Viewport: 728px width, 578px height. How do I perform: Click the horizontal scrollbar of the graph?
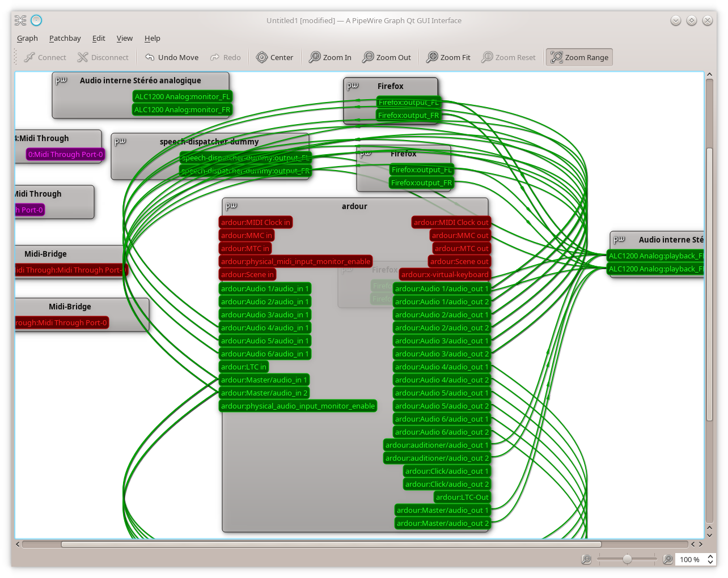click(331, 544)
